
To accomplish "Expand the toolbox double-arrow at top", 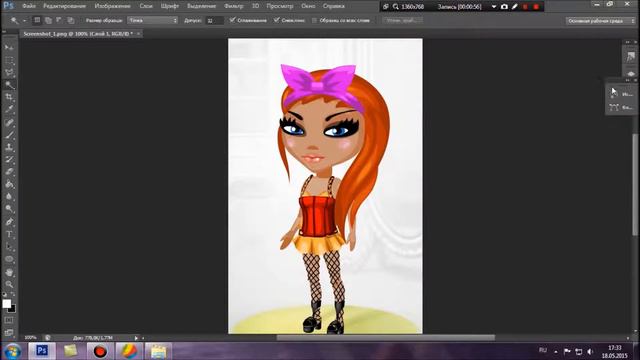I will [x=4, y=32].
